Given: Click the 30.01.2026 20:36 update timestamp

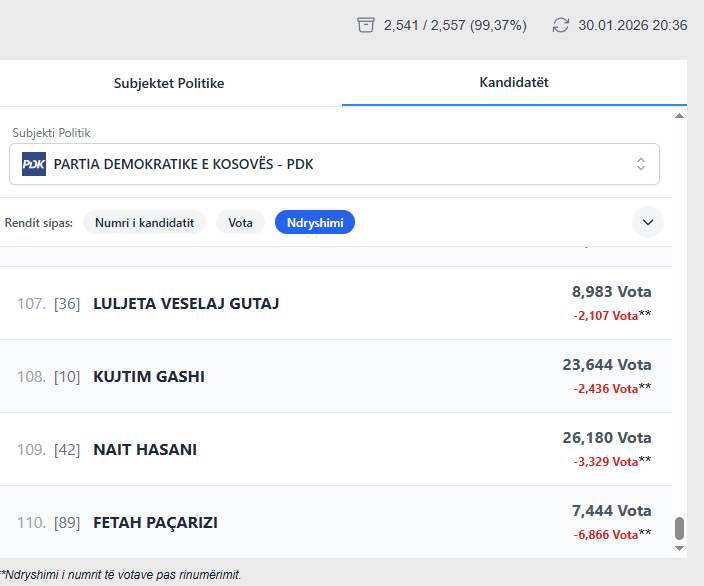Looking at the screenshot, I should click(x=632, y=25).
